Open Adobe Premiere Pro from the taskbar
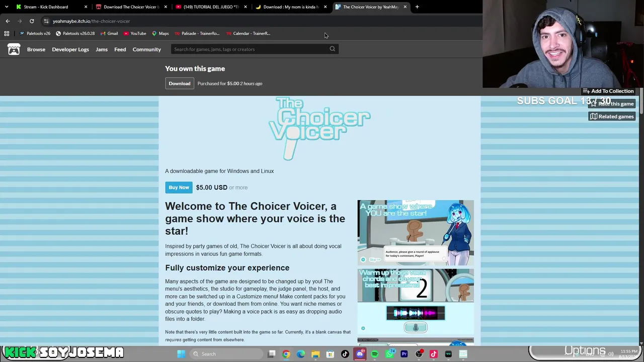 (404, 354)
